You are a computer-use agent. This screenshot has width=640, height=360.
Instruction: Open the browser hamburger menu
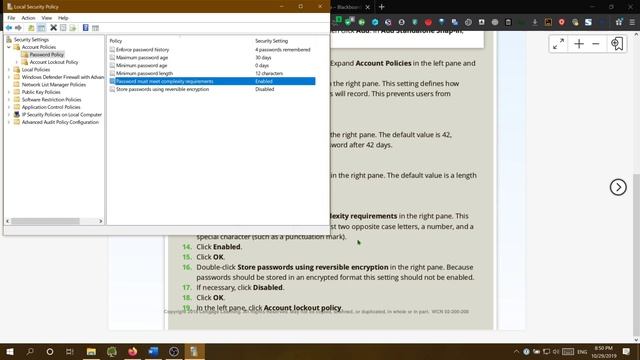(x=632, y=22)
